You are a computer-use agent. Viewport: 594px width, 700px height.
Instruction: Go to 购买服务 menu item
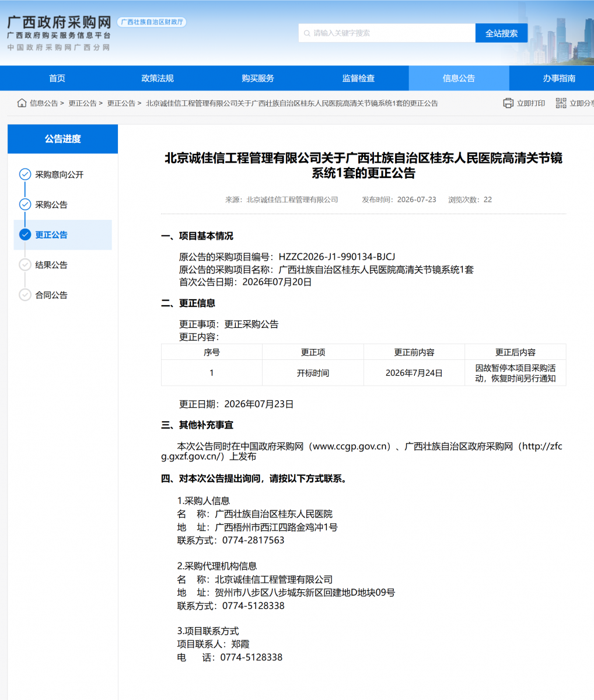[258, 78]
